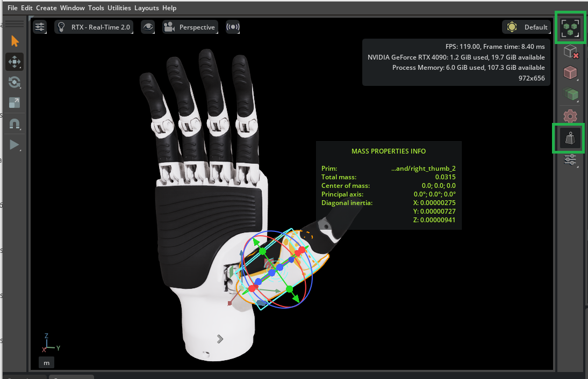
Task: Activate the Rotate tool
Action: pyautogui.click(x=15, y=82)
